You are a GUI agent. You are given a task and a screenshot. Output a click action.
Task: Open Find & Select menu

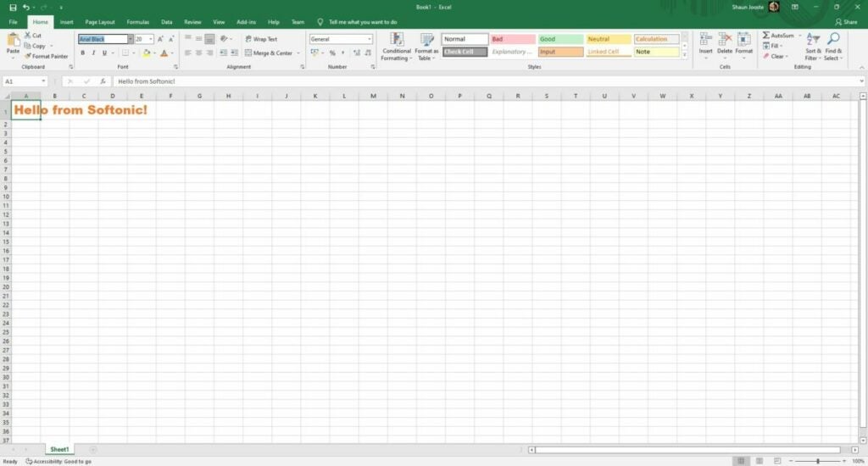click(833, 47)
